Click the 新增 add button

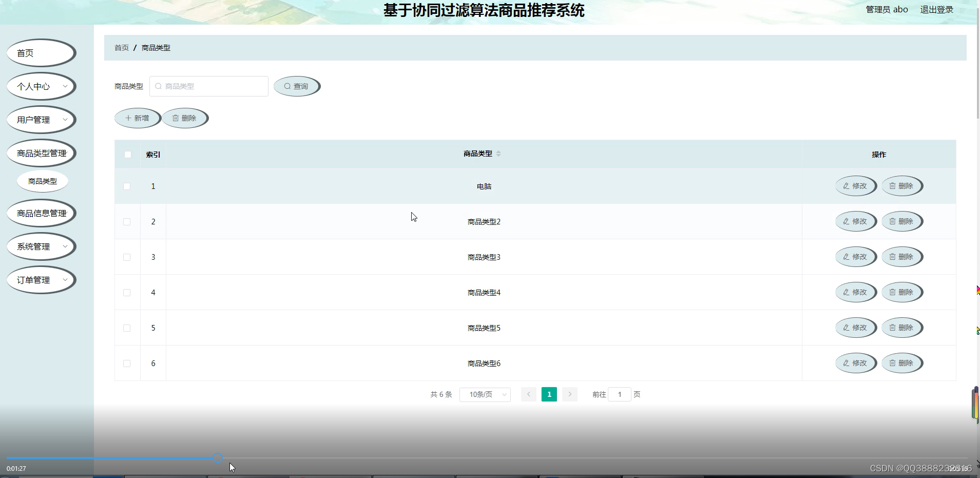tap(138, 118)
